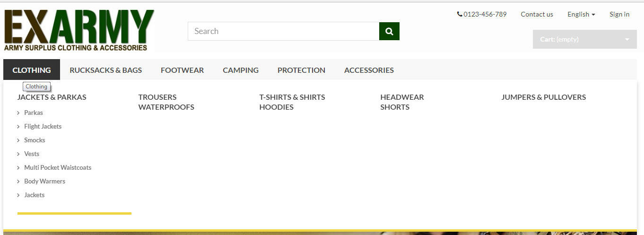Click the search magnifier button
The height and width of the screenshot is (235, 644).
[x=389, y=31]
